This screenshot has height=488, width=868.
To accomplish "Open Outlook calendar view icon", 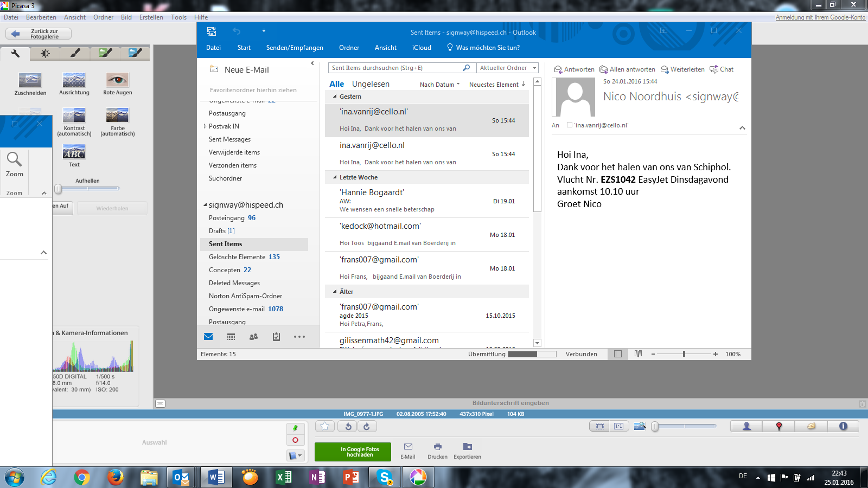I will [231, 337].
